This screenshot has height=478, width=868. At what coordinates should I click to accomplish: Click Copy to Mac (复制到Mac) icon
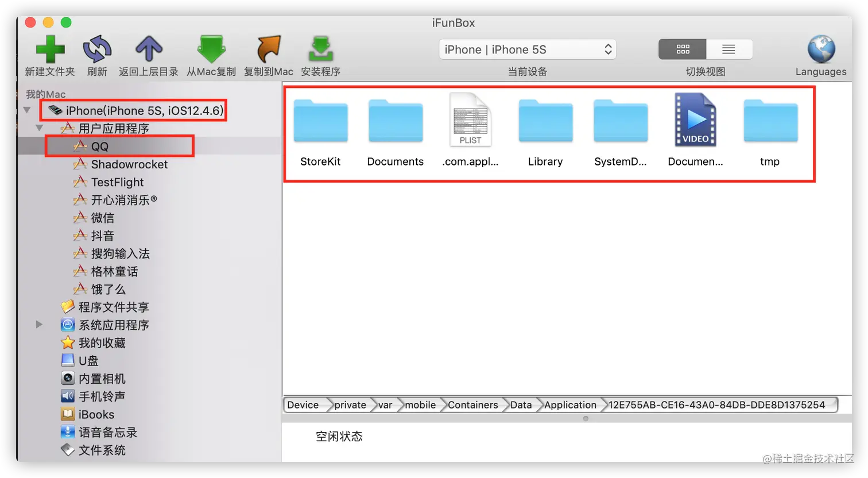pos(269,49)
